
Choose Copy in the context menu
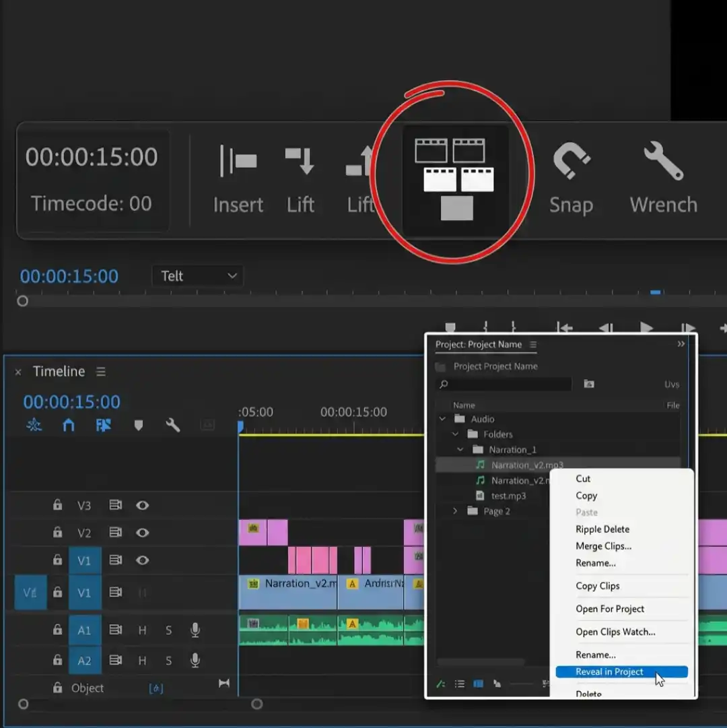[x=586, y=496]
